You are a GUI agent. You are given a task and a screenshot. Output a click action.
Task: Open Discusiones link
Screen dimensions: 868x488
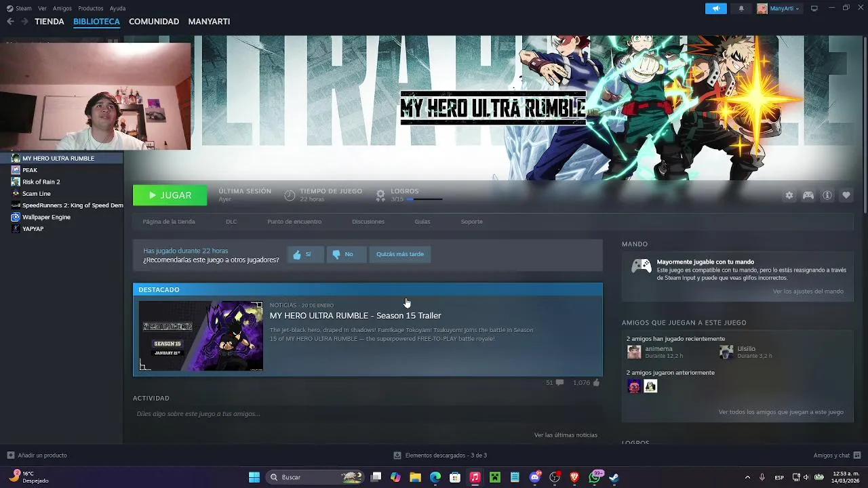click(x=368, y=222)
